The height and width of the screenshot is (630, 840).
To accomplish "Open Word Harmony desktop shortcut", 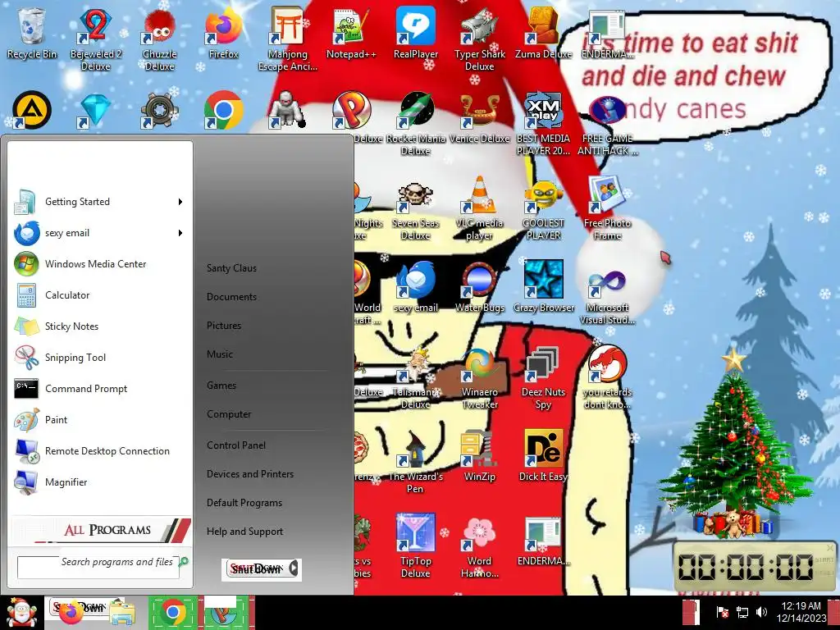I will tap(479, 546).
